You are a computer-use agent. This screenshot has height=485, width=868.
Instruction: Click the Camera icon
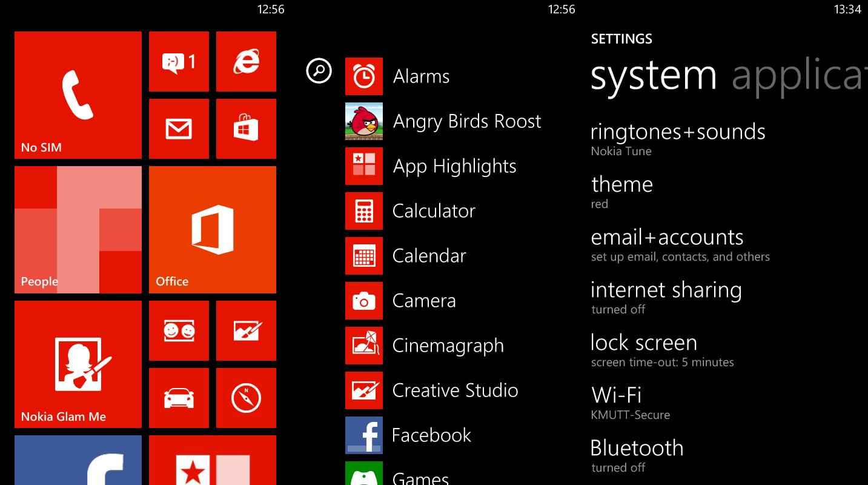364,301
